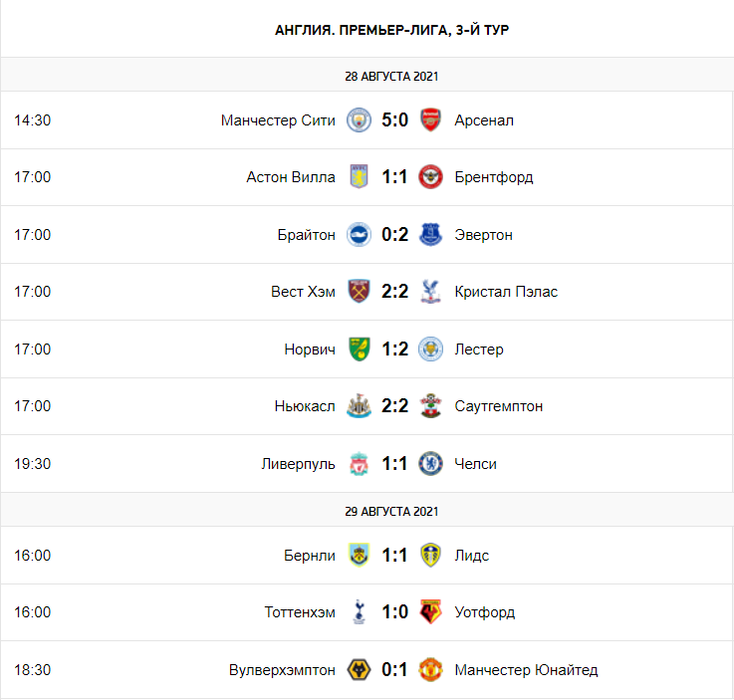Click the Wolverhampton wolf crest
The image size is (734, 700).
(x=359, y=669)
